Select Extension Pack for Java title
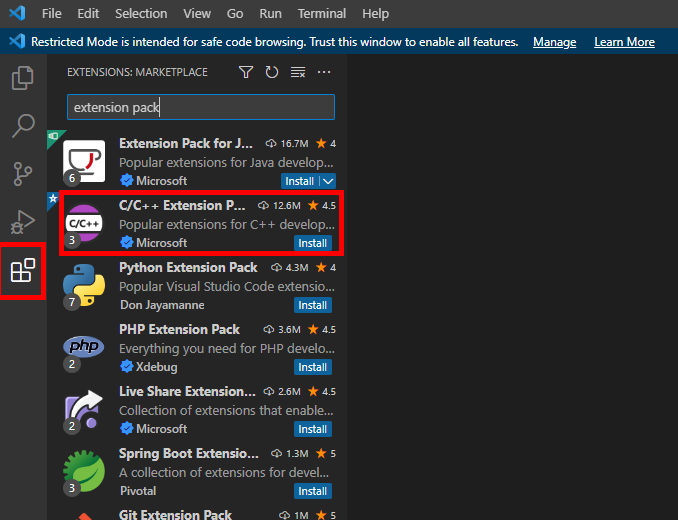Viewport: 678px width, 520px height. point(186,144)
